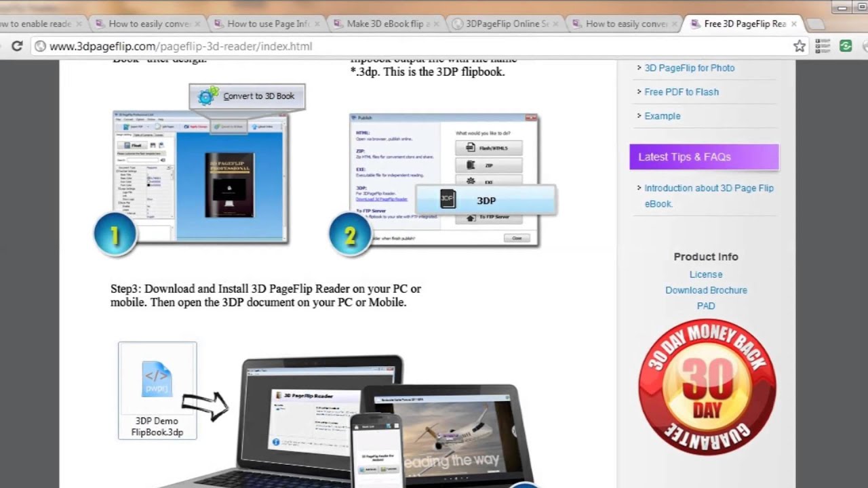Reload the current page
This screenshot has height=488, width=868.
(17, 46)
